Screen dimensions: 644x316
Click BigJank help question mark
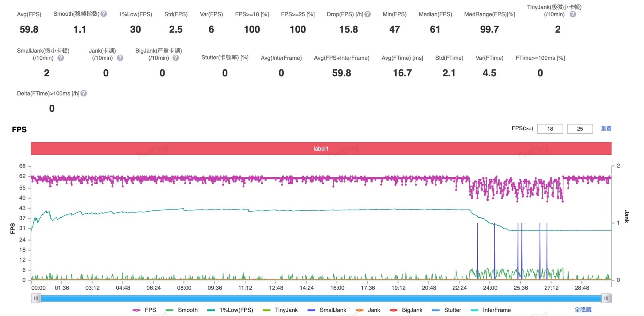(176, 58)
